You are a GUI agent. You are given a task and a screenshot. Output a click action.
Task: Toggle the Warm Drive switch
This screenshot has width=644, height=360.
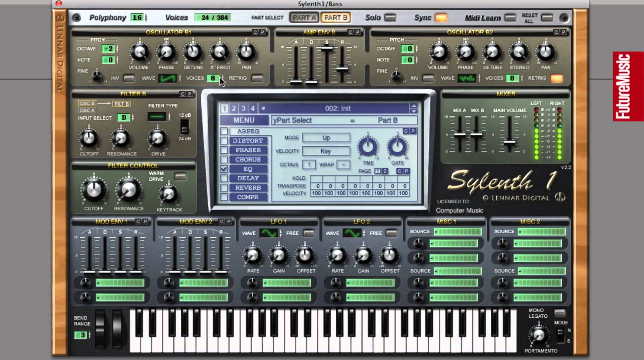point(180,177)
